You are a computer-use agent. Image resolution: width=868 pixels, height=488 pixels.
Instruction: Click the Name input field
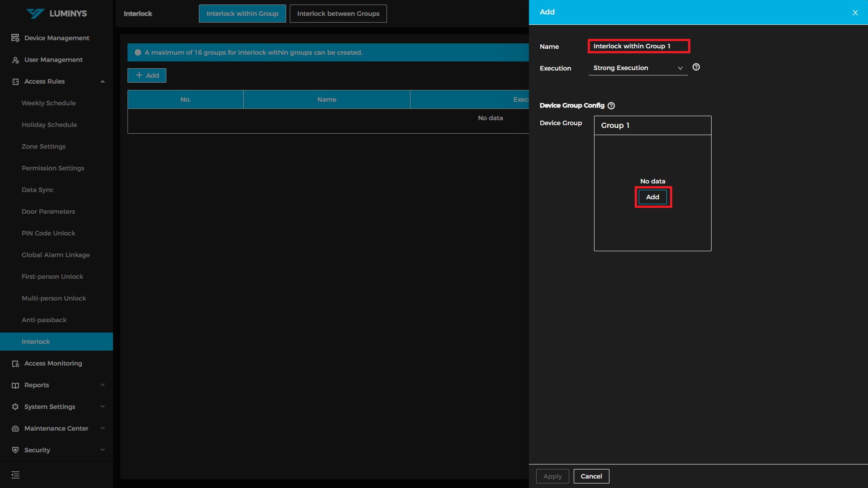click(x=638, y=46)
